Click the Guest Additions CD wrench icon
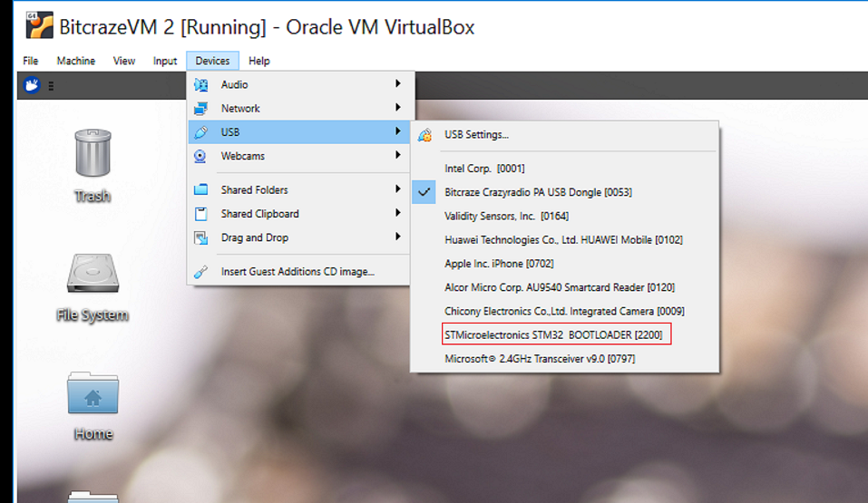 click(x=201, y=272)
